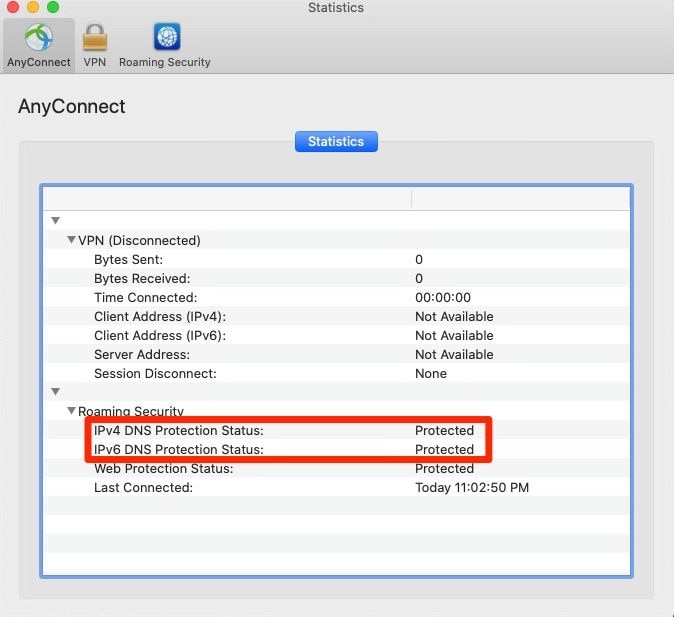Click the yellow minimize window button
This screenshot has height=617, width=674.
pyautogui.click(x=33, y=6)
